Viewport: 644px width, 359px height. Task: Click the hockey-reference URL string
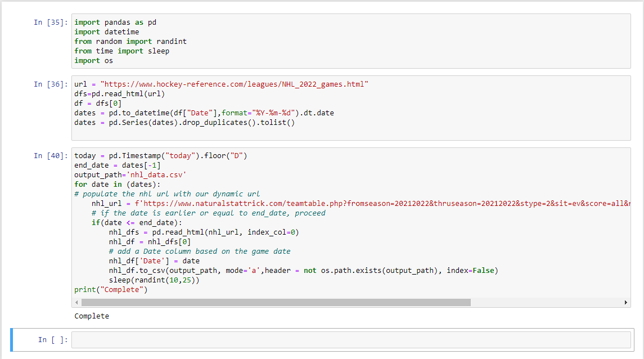tap(235, 84)
